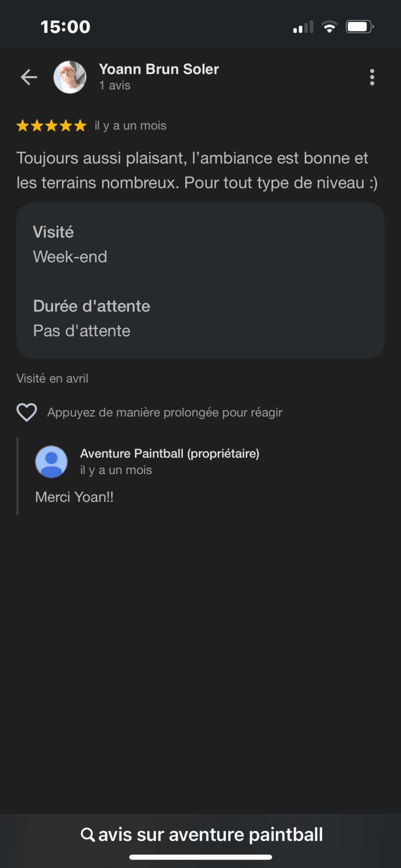The height and width of the screenshot is (868, 401).
Task: Tap the 'Merci Yoan!!' owner reply
Action: point(74,497)
